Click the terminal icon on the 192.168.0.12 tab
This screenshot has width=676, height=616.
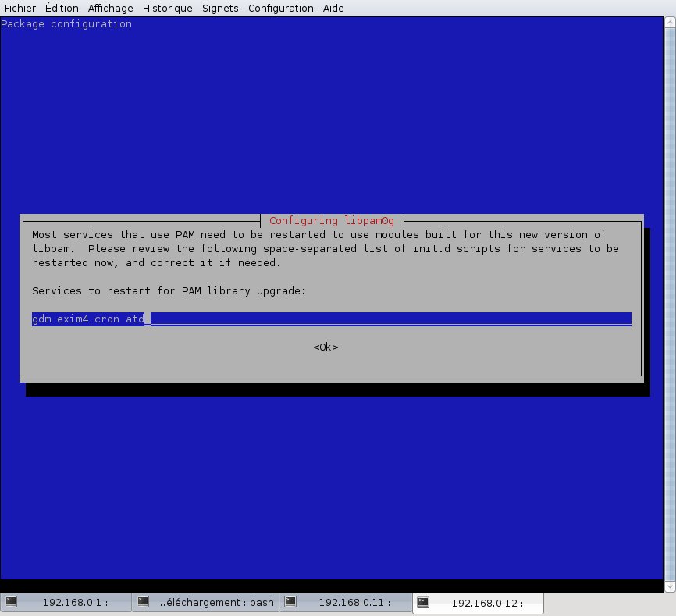422,602
